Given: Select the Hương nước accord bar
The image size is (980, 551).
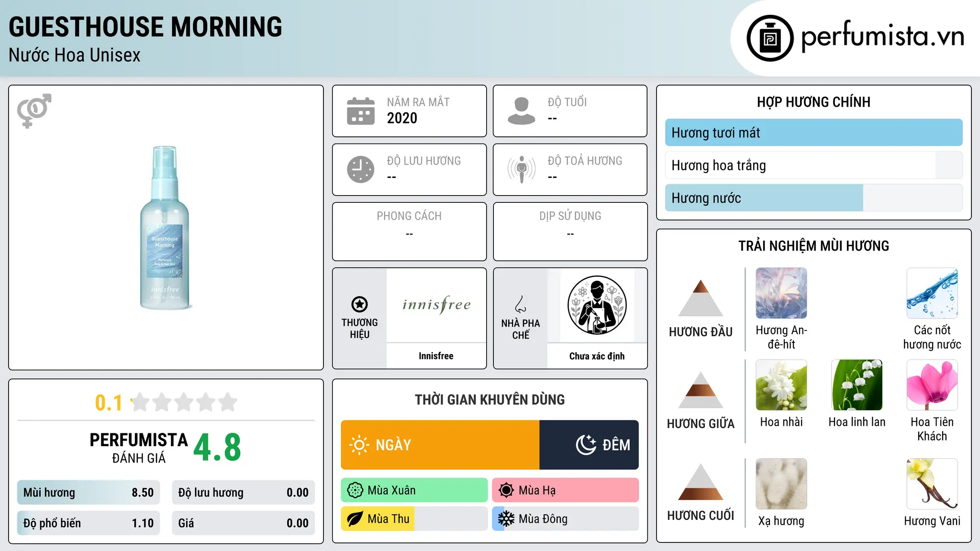Looking at the screenshot, I should [x=814, y=198].
